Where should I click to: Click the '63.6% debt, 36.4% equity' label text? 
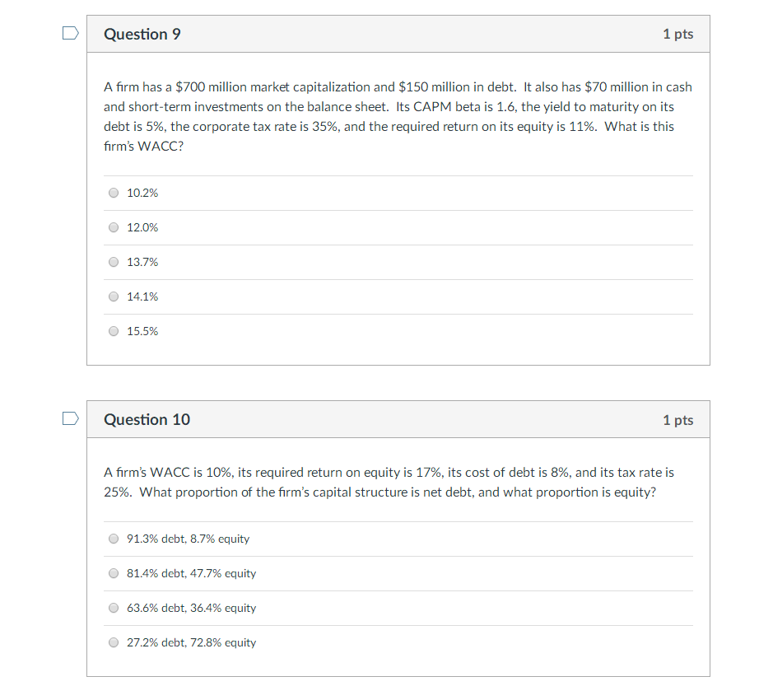click(191, 608)
